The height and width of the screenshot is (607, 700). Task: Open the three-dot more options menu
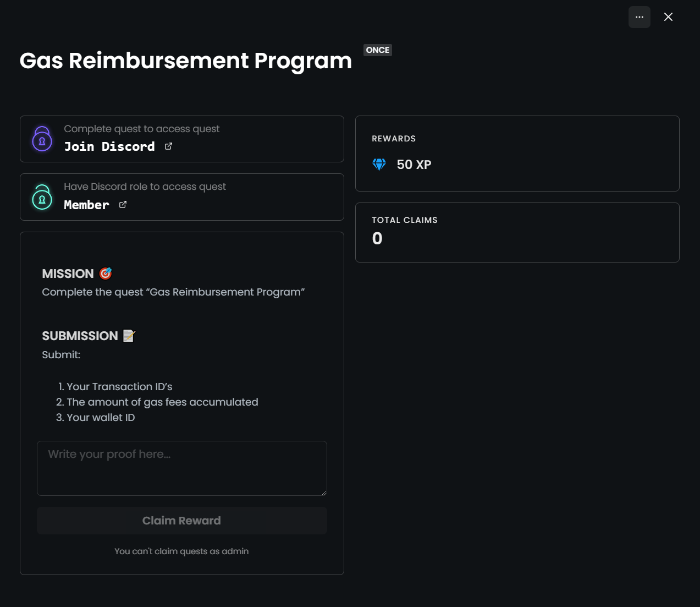[x=639, y=17]
